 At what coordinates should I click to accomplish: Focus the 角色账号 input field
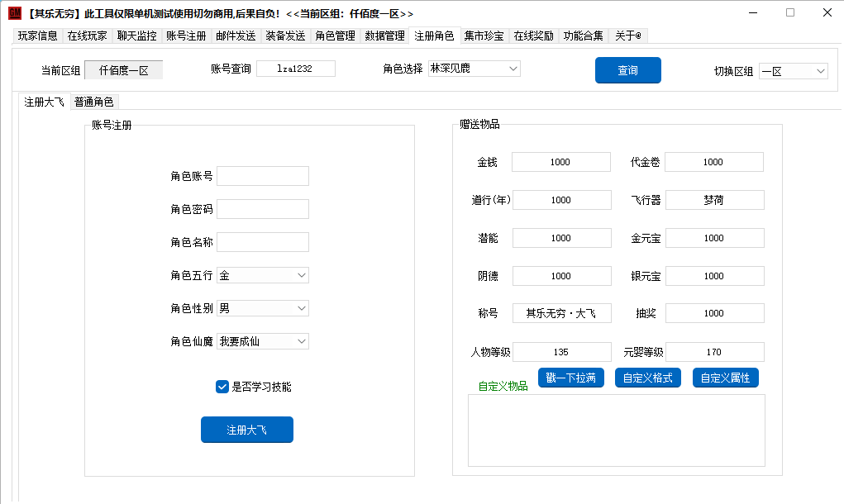click(262, 176)
